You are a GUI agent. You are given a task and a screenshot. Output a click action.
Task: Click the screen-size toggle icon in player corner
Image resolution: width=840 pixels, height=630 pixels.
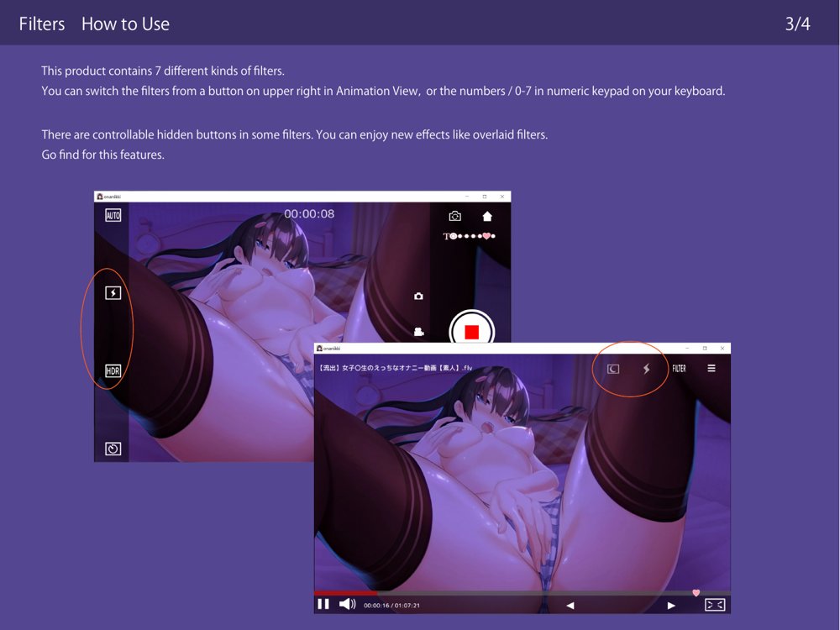(715, 605)
